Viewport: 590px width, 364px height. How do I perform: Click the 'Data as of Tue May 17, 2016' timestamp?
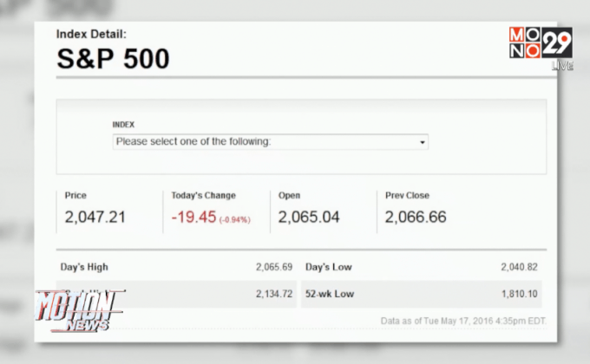[463, 322]
